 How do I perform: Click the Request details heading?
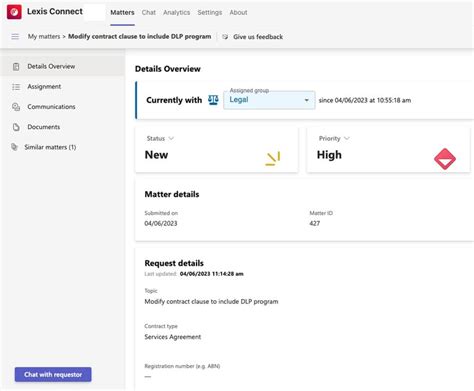[x=174, y=263]
